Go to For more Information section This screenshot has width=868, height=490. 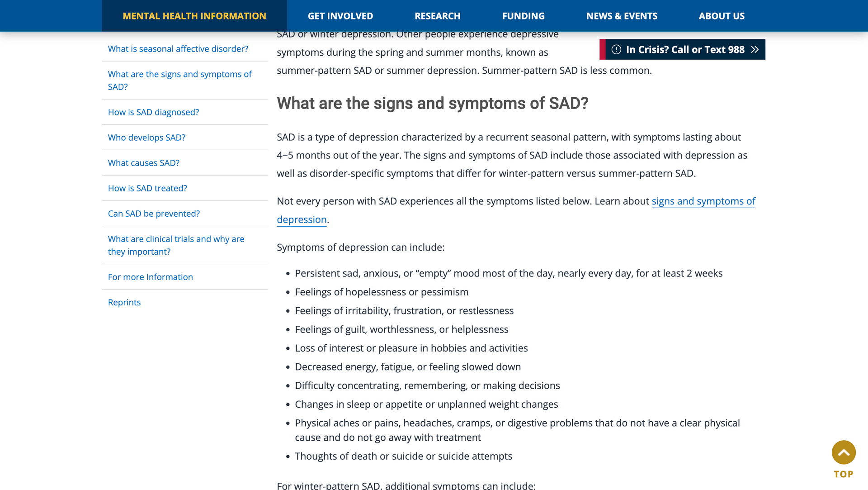click(x=151, y=277)
